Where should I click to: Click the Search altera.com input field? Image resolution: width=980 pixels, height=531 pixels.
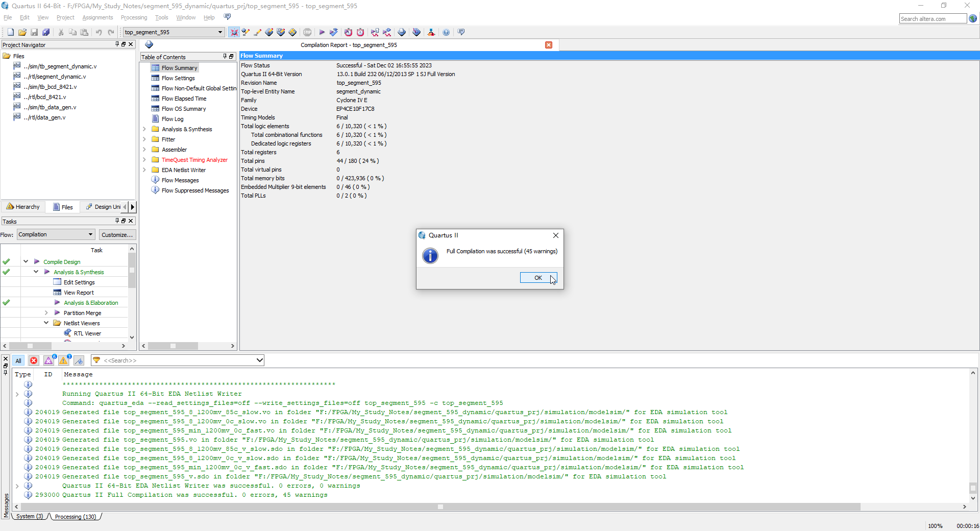point(933,19)
